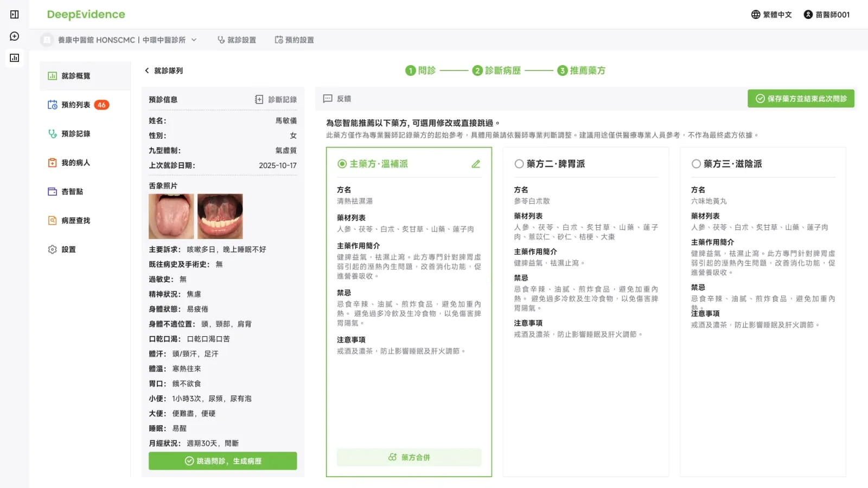Open 反饋 feedback
The height and width of the screenshot is (488, 868).
(337, 99)
